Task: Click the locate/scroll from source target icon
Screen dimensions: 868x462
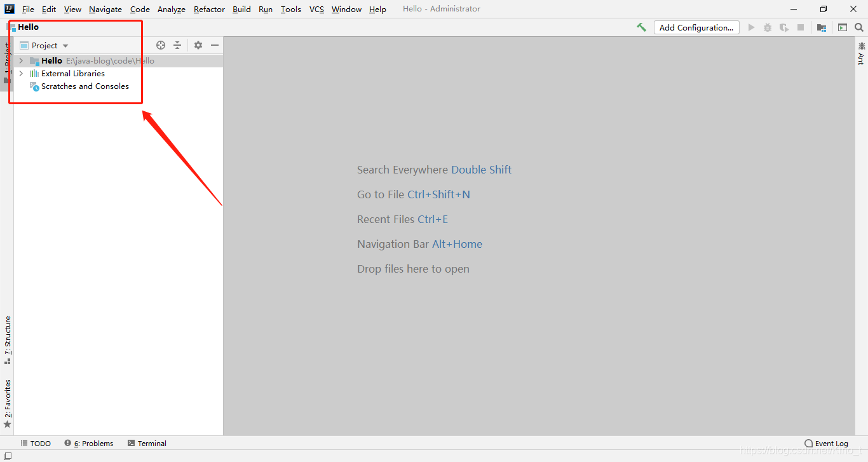Action: 161,45
